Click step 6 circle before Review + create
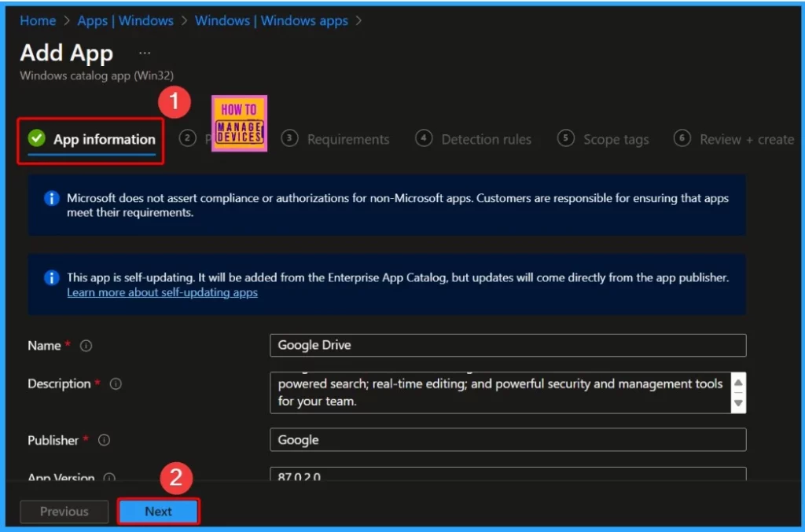Viewport: 805px width, 532px height. (x=682, y=138)
